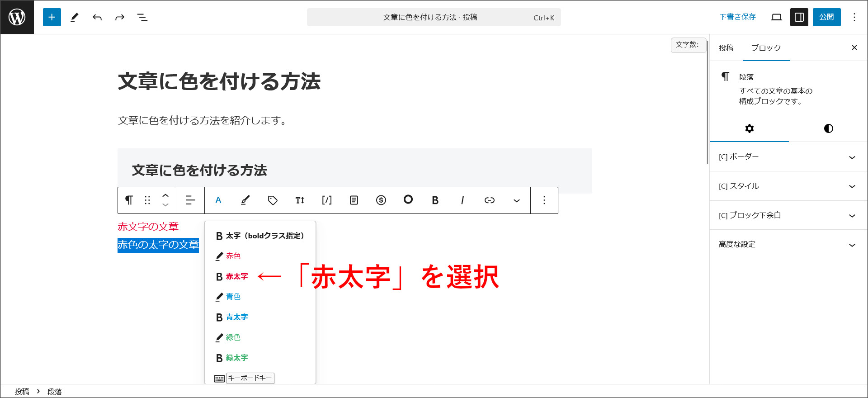Click the 下書き保存 save draft link
Image resolution: width=868 pixels, height=398 pixels.
click(737, 17)
